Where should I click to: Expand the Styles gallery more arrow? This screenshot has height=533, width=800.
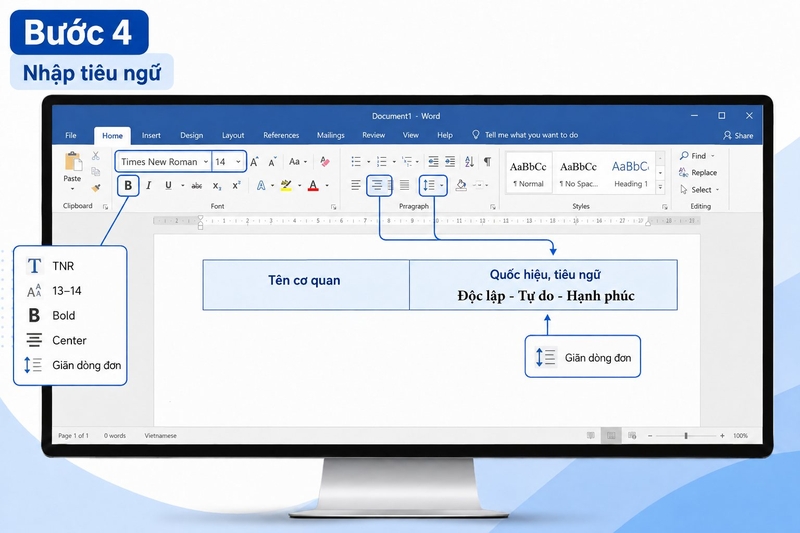(x=660, y=188)
